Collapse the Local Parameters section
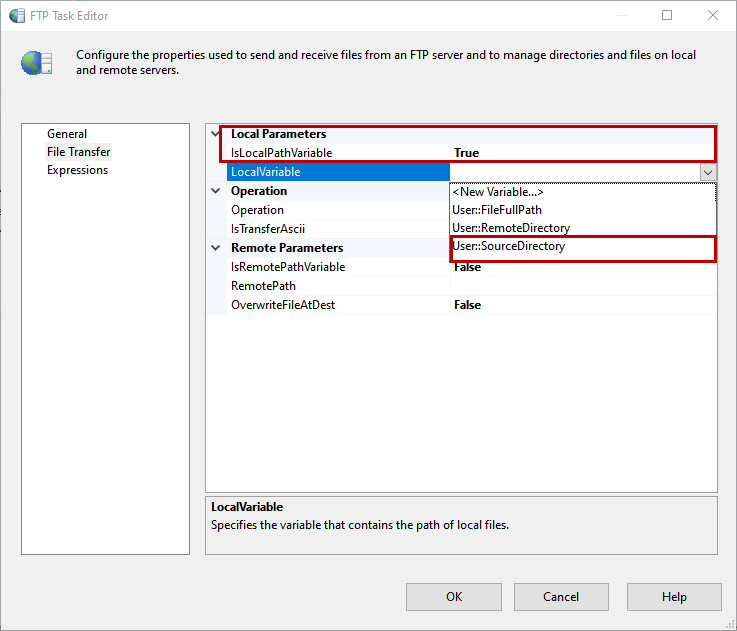This screenshot has height=631, width=737. point(216,134)
